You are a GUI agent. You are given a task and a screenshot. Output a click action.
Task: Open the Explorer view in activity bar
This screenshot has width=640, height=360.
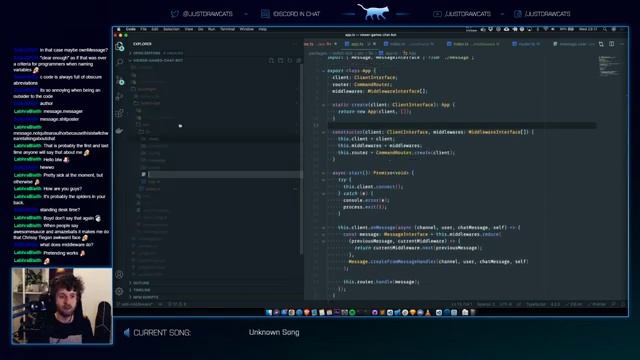click(x=120, y=46)
